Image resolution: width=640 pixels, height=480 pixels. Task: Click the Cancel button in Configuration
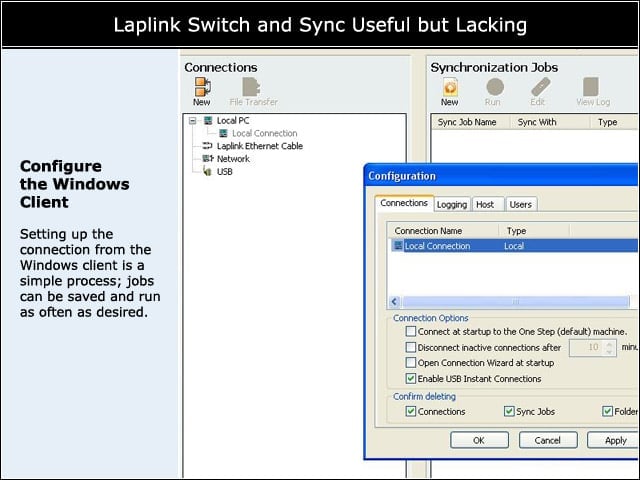pos(548,440)
